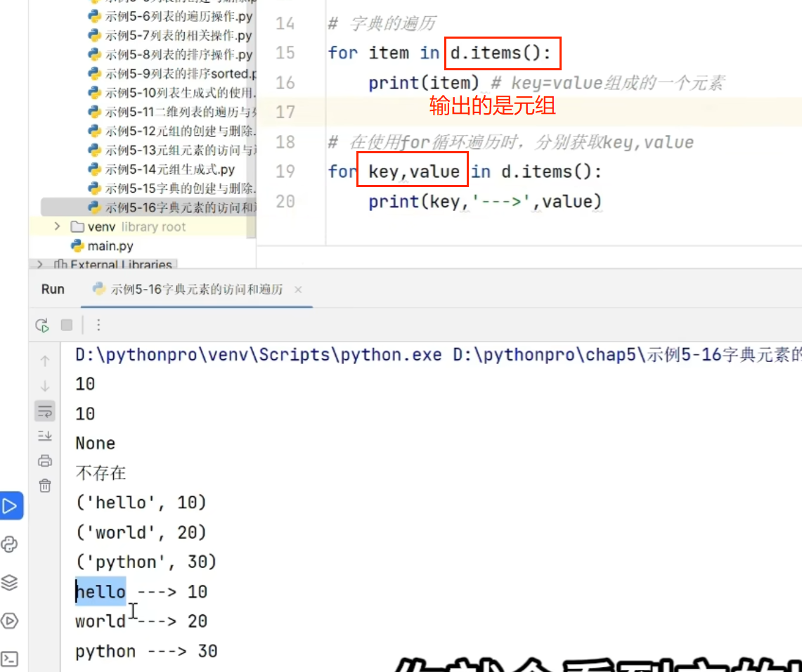Image resolution: width=802 pixels, height=672 pixels.
Task: Go down the stack trace
Action: (45, 386)
